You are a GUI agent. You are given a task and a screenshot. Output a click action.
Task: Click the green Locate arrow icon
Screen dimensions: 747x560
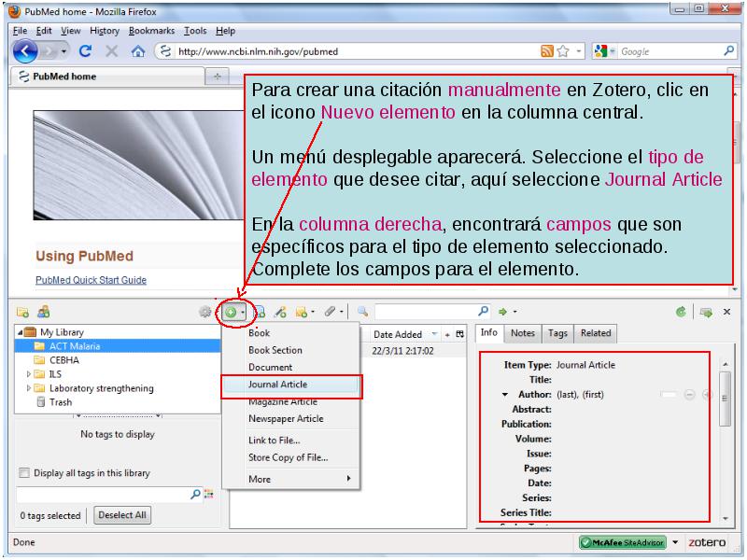(502, 312)
